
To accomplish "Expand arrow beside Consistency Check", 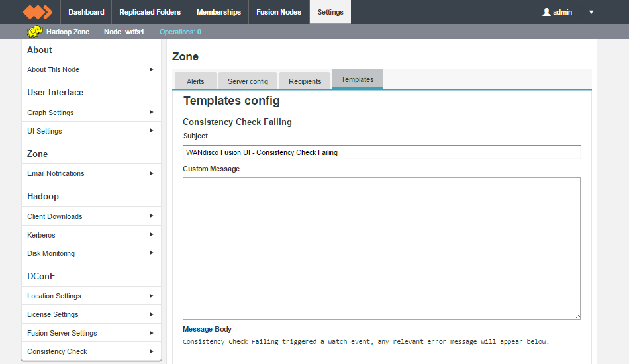I will click(151, 351).
